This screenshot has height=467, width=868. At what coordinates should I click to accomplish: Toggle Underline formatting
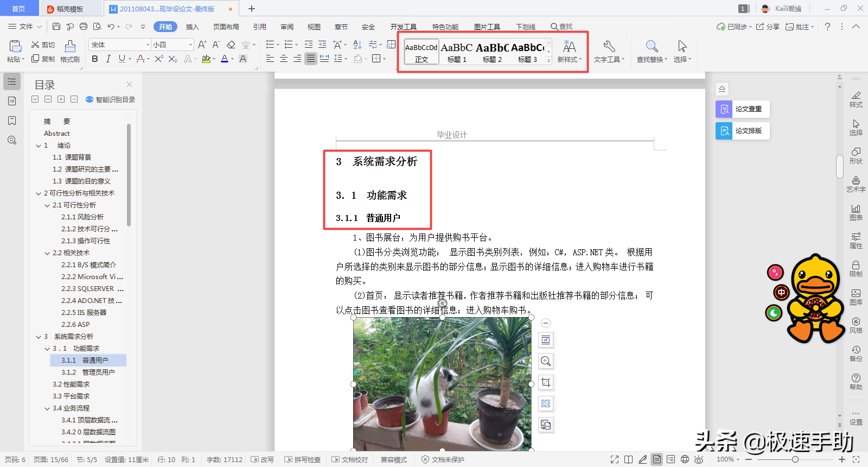point(122,59)
